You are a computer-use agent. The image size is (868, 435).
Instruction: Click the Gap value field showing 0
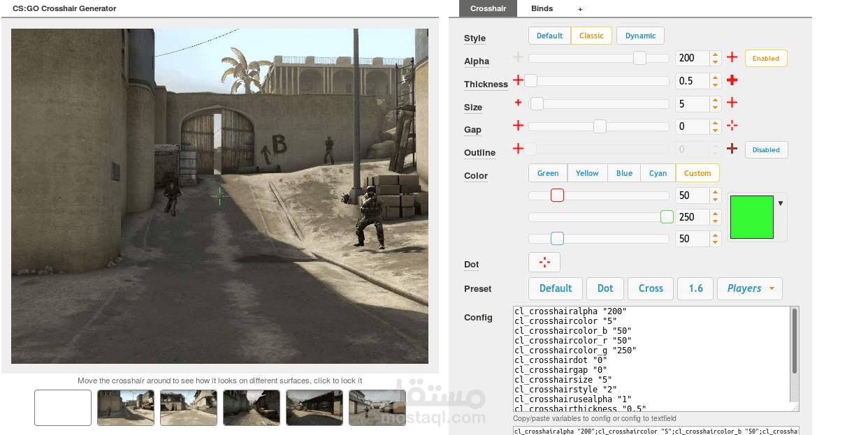point(693,126)
